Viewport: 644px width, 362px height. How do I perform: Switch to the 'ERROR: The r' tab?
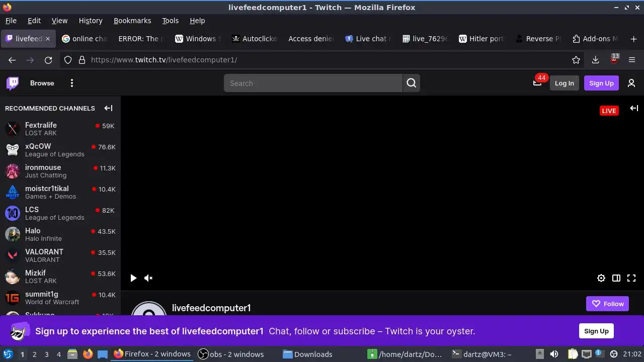(141, 39)
